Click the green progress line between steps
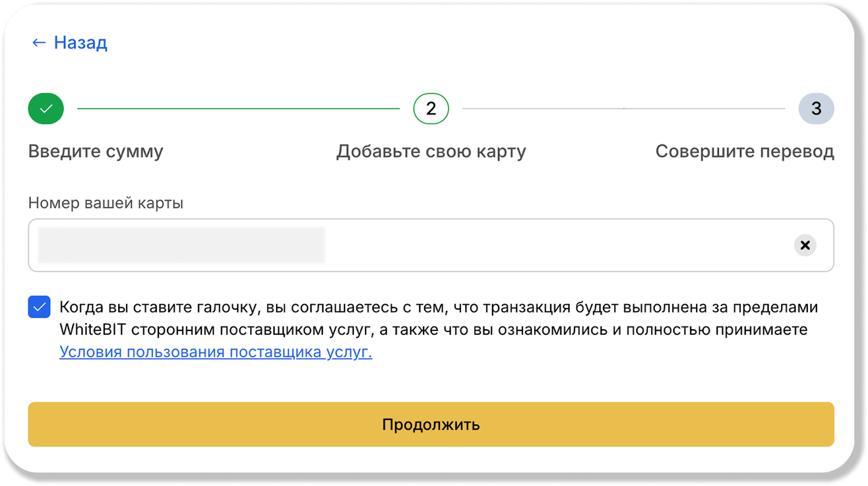Image resolution: width=868 pixels, height=486 pixels. [x=239, y=108]
